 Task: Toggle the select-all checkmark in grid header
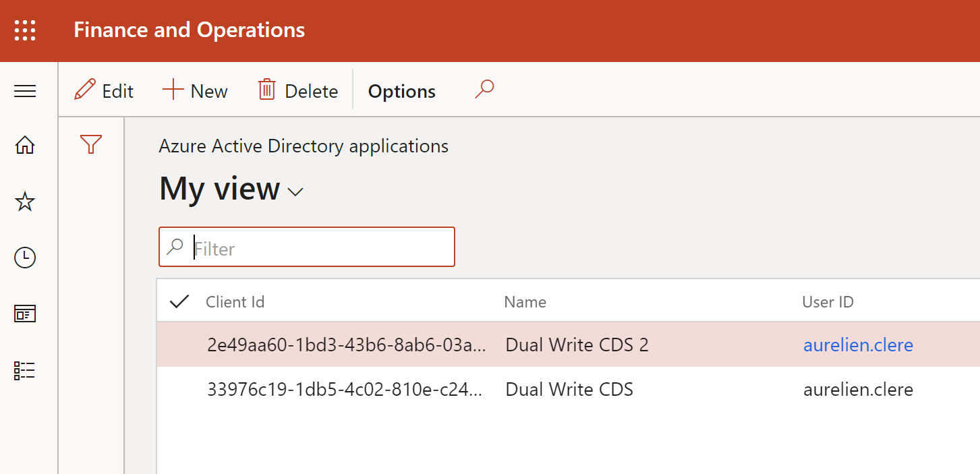click(179, 301)
